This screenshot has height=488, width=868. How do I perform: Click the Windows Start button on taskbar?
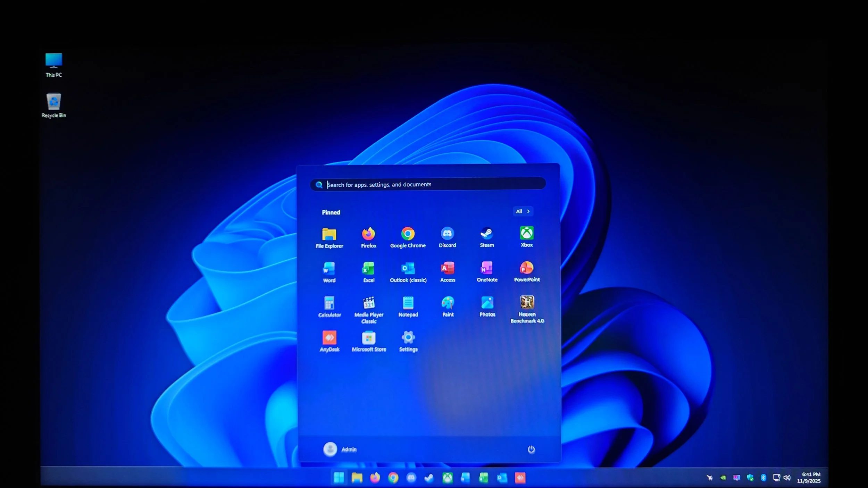coord(339,478)
